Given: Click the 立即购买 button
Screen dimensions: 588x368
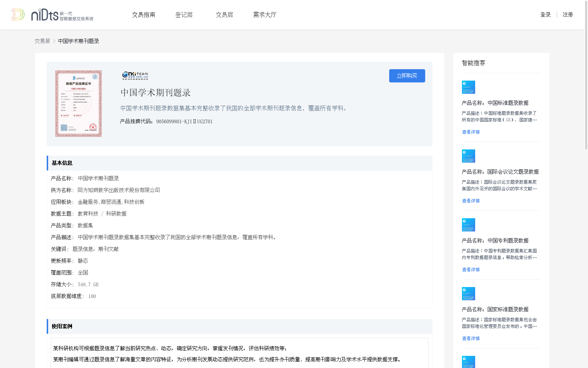Looking at the screenshot, I should [407, 76].
